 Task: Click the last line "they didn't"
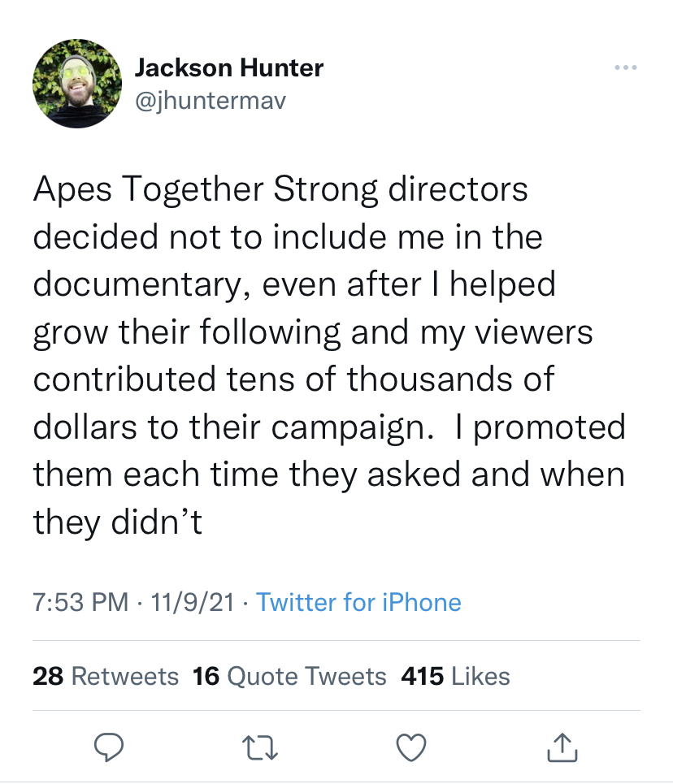coord(117,522)
